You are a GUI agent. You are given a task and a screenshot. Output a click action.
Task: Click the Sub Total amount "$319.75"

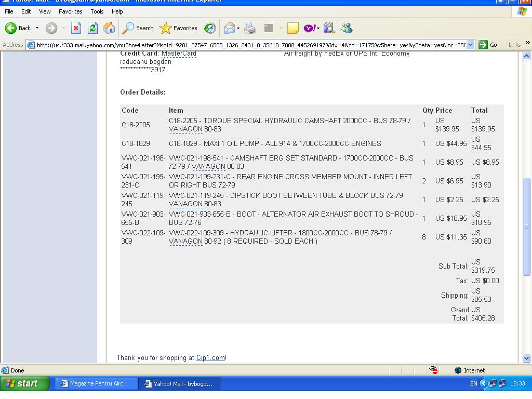(x=483, y=270)
